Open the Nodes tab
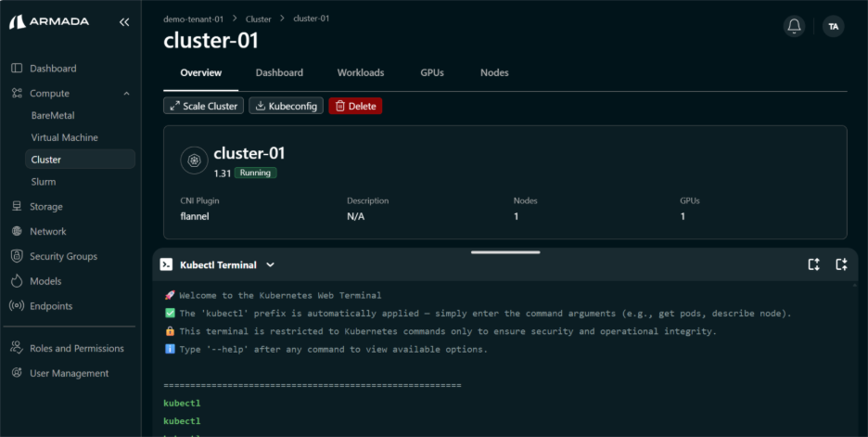The image size is (868, 437). (x=494, y=72)
